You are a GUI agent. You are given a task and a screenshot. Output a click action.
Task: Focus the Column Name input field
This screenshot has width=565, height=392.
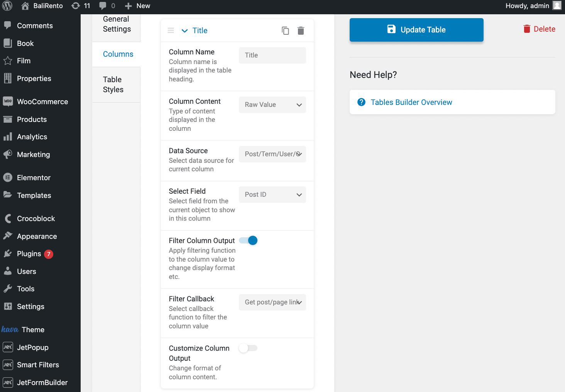point(272,55)
